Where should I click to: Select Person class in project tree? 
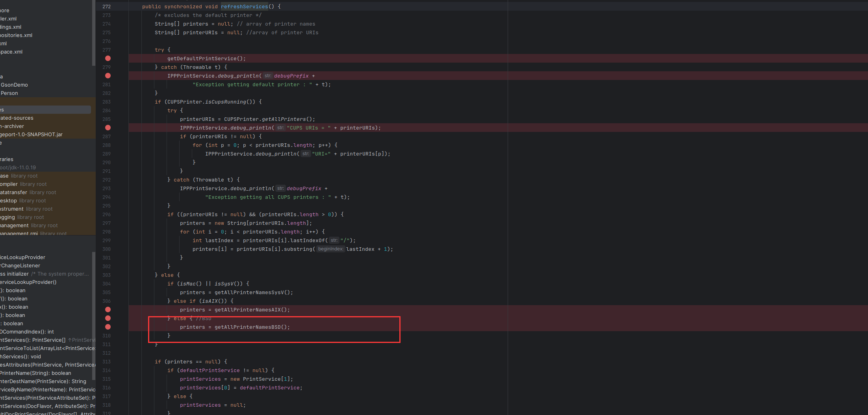pyautogui.click(x=9, y=93)
